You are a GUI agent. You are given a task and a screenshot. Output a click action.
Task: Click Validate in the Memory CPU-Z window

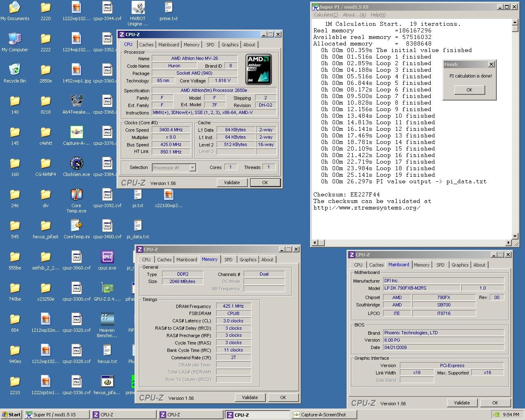pyautogui.click(x=250, y=397)
